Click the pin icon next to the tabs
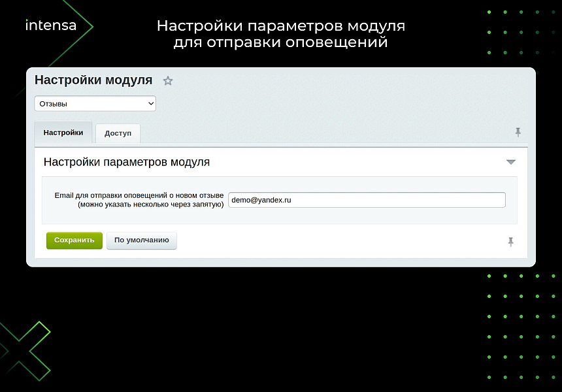 [x=518, y=131]
